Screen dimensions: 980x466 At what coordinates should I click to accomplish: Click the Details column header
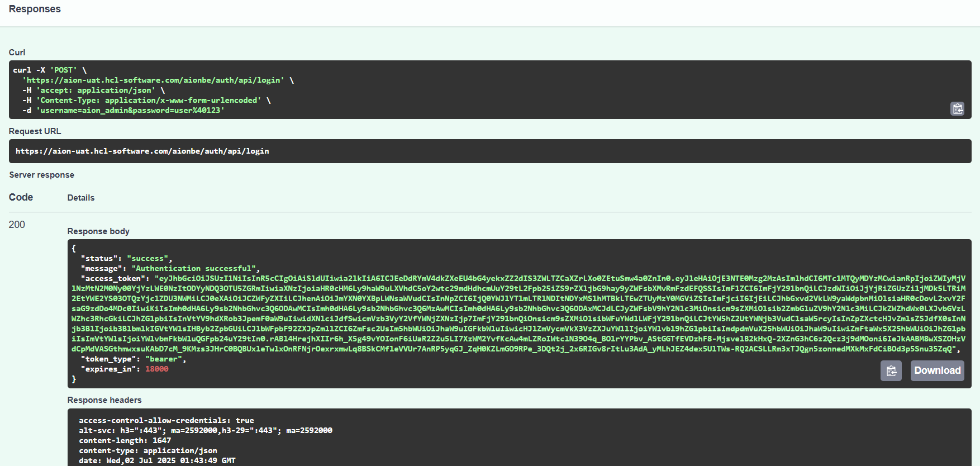pos(81,198)
